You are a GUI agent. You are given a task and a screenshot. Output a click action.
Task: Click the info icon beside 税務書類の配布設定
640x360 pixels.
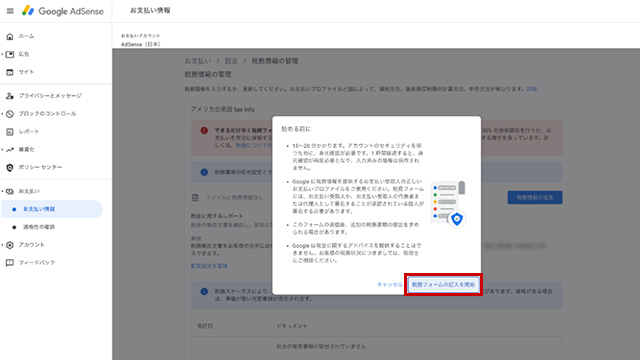[204, 172]
